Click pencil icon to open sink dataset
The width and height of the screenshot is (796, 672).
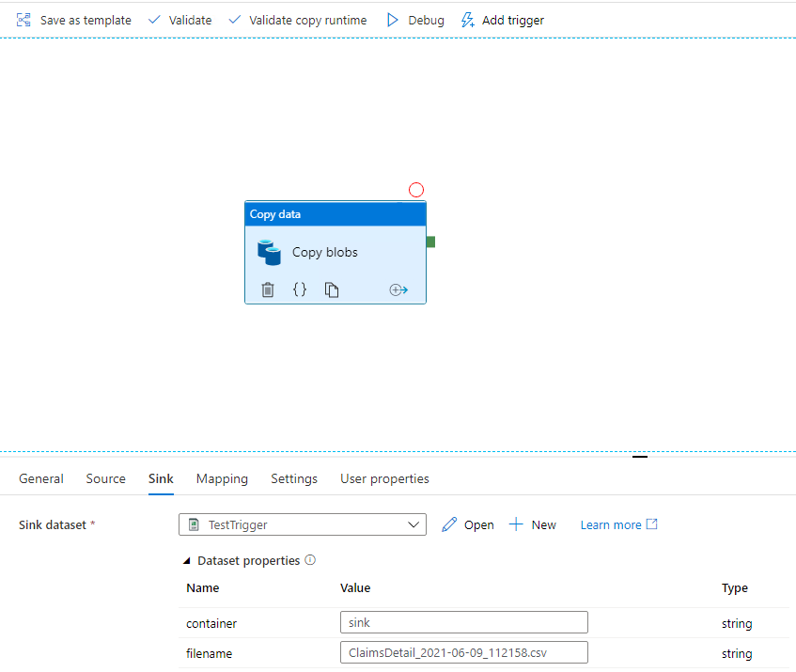tap(449, 524)
